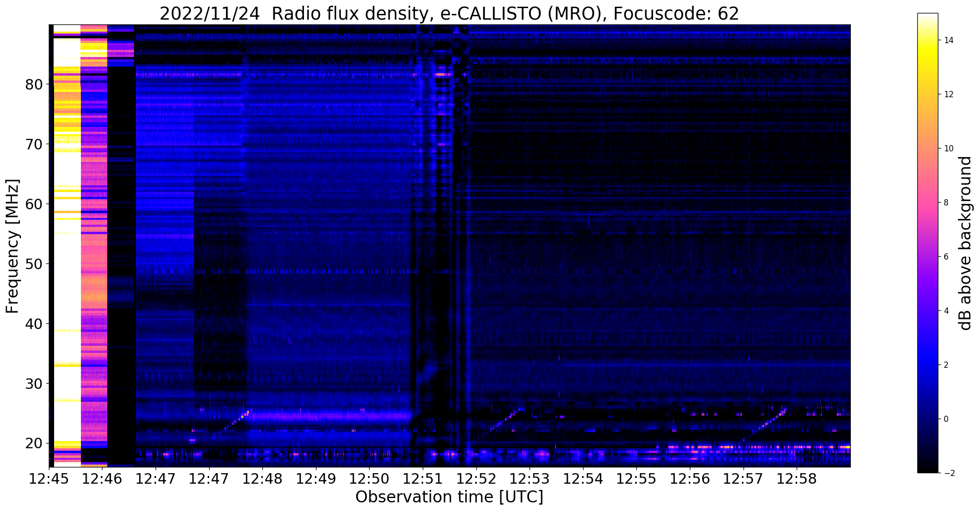Click the colorbar tick labeled 8
Viewport: 980px width, 511px height.
coord(946,203)
